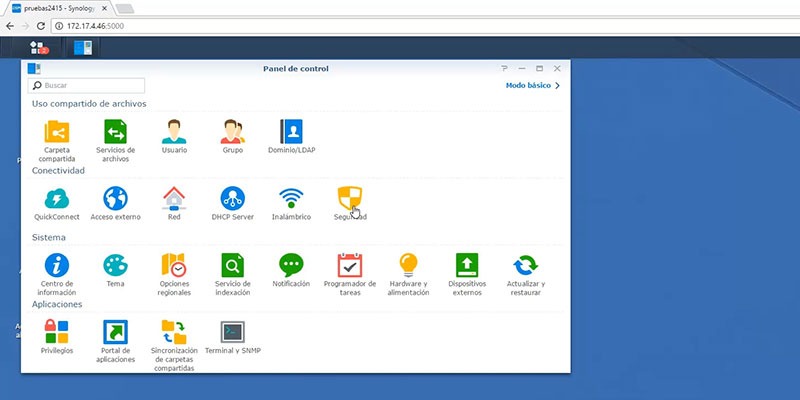Open Privilegios settings
Viewport: 800px width, 400px height.
(x=57, y=337)
